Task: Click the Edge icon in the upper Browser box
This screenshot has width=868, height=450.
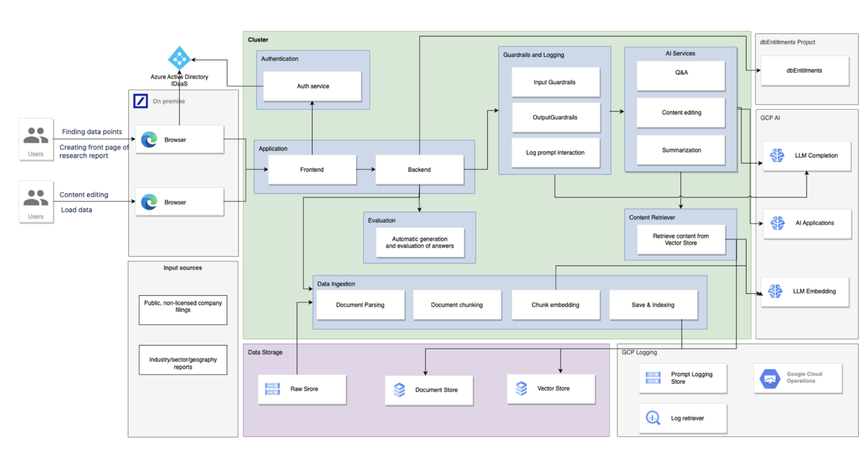Action: (150, 140)
